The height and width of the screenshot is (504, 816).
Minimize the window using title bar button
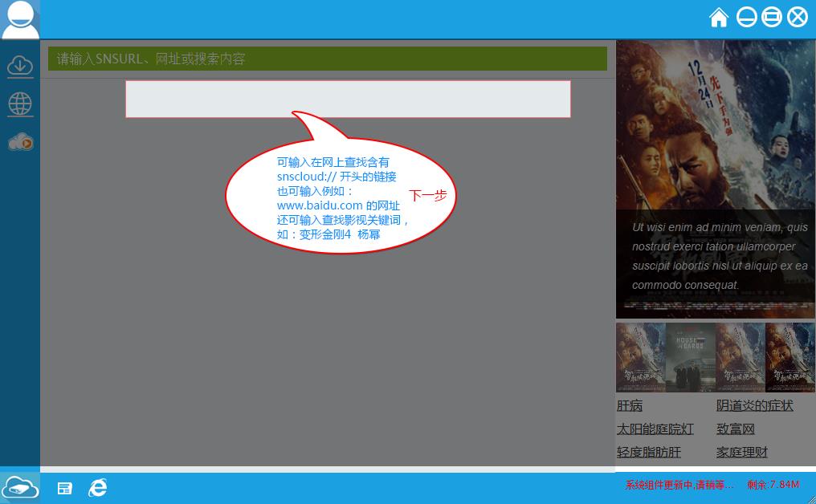[x=746, y=17]
